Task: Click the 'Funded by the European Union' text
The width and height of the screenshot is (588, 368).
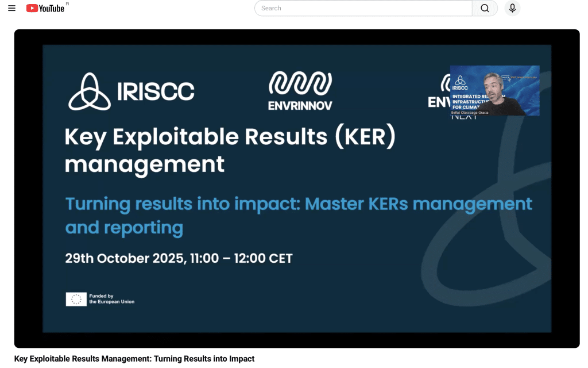Action: (x=111, y=299)
